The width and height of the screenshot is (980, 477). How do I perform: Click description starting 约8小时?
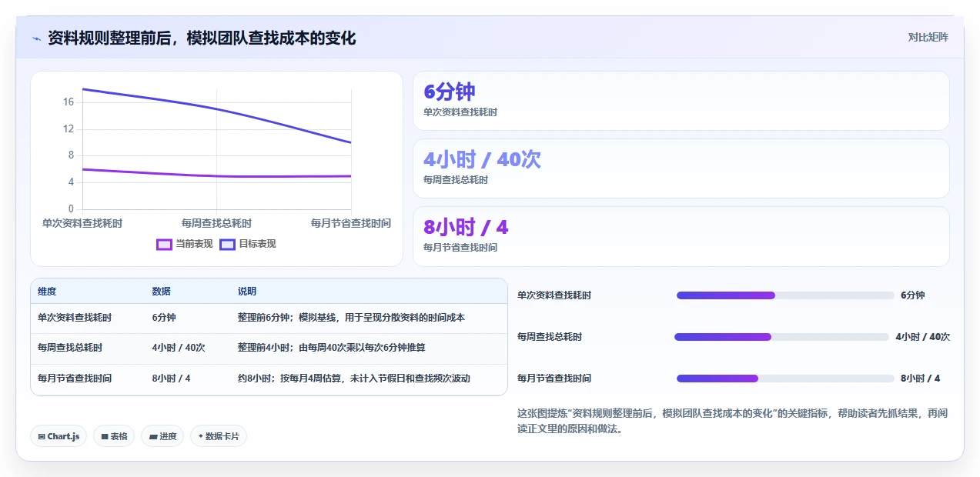pyautogui.click(x=354, y=379)
